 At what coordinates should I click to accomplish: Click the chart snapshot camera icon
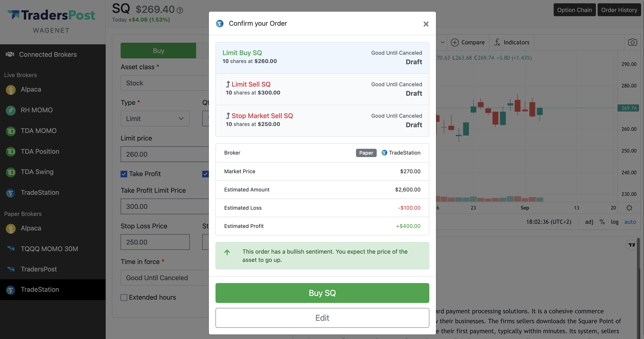click(632, 42)
